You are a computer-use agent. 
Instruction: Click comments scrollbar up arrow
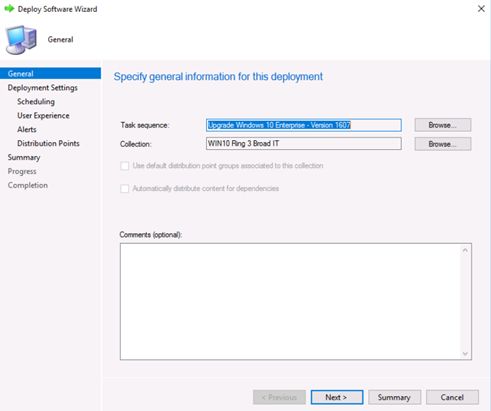[x=465, y=250]
